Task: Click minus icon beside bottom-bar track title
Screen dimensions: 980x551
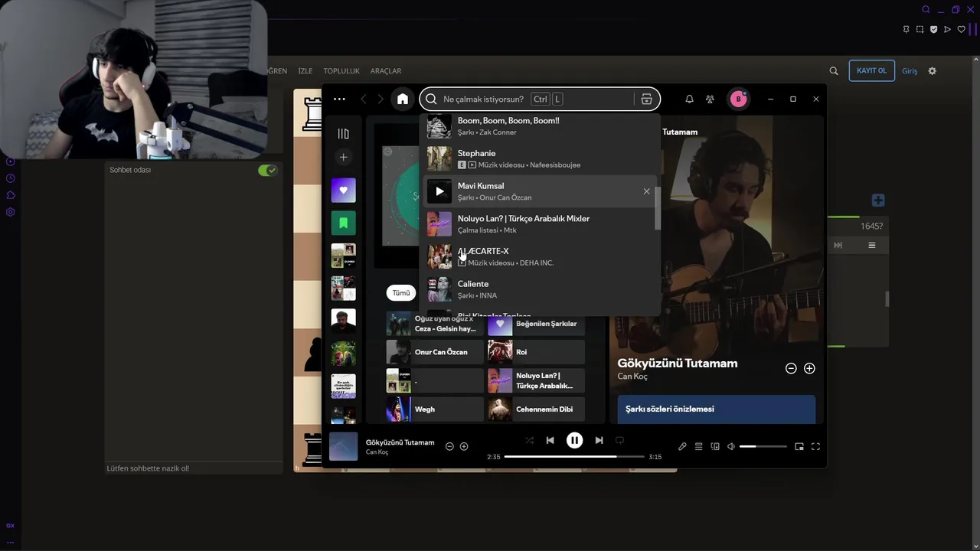Action: point(449,446)
